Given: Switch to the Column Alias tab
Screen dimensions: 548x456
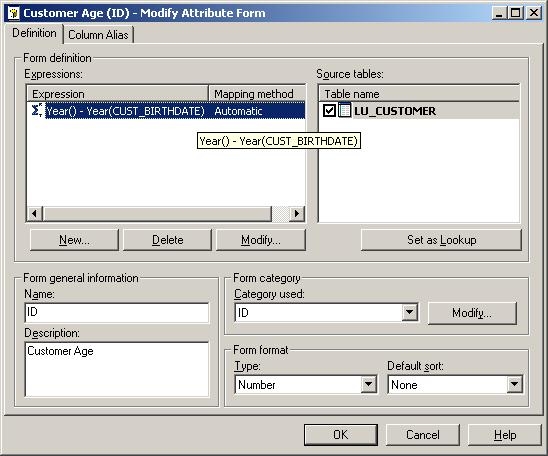Looking at the screenshot, I should click(x=98, y=35).
